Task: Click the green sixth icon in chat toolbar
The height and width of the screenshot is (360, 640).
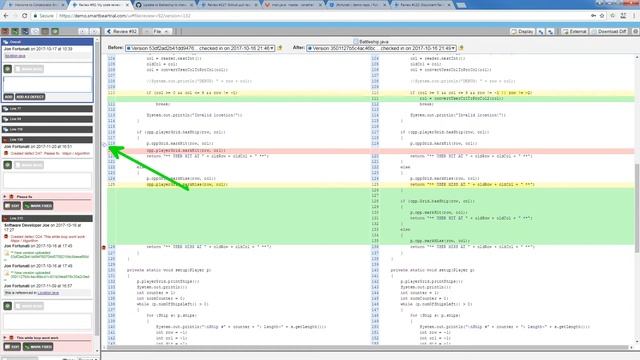Action: (x=55, y=31)
